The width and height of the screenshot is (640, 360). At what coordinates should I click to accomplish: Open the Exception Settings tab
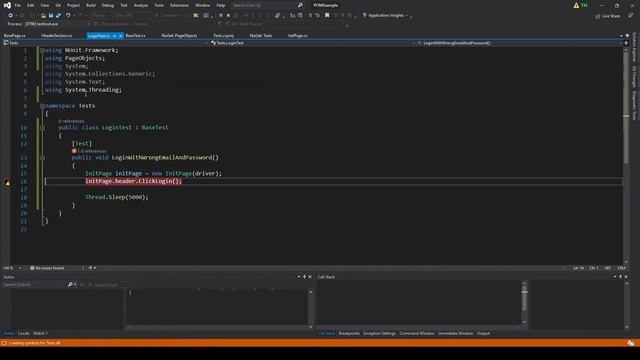pyautogui.click(x=380, y=333)
